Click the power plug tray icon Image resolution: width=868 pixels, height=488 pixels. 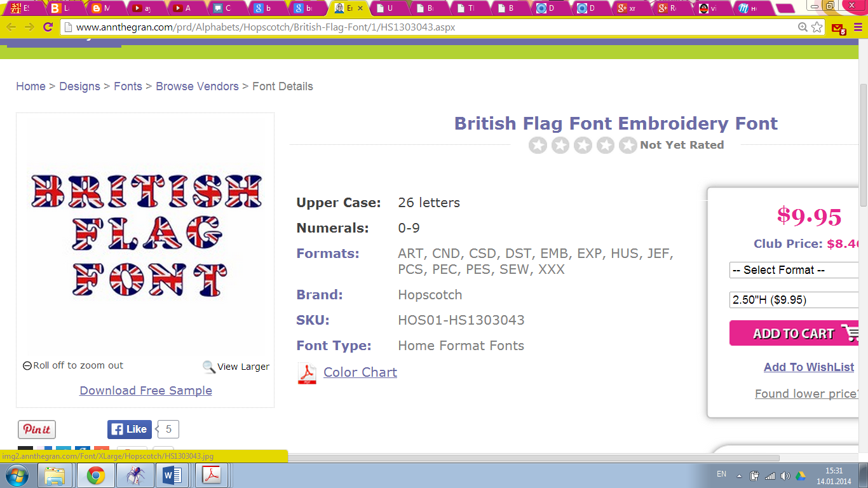pos(754,475)
